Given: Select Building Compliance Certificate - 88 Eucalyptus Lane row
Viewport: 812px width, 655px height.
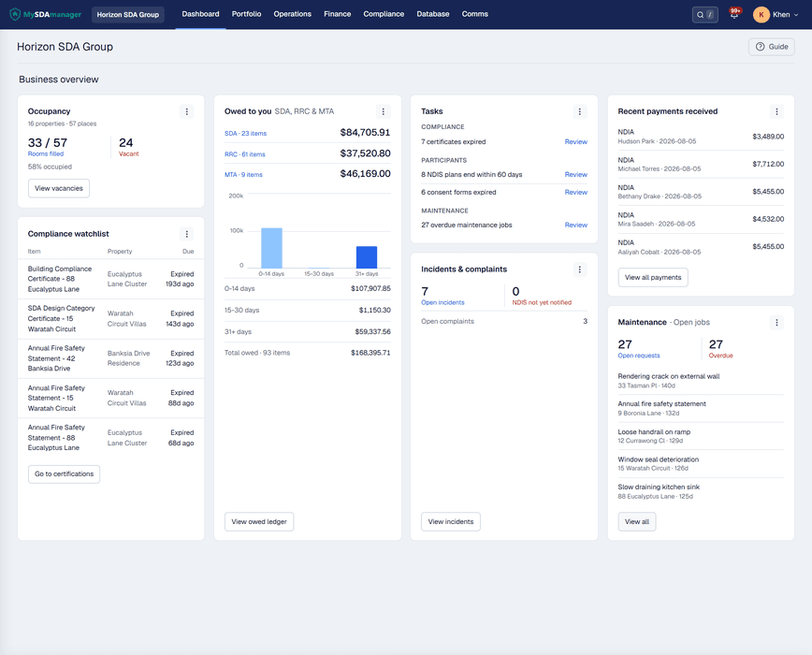Looking at the screenshot, I should [110, 279].
